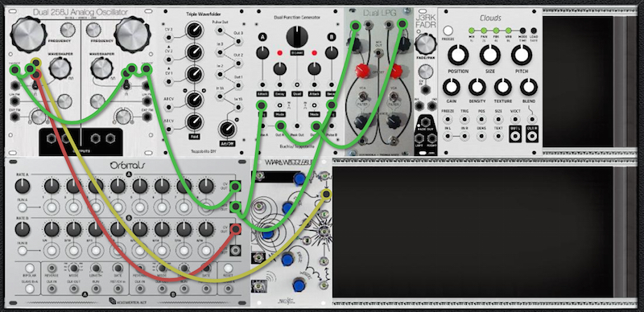Screen dimensions: 644x312
Task: Click the DENSITY knob on Clouds
Action: (477, 87)
